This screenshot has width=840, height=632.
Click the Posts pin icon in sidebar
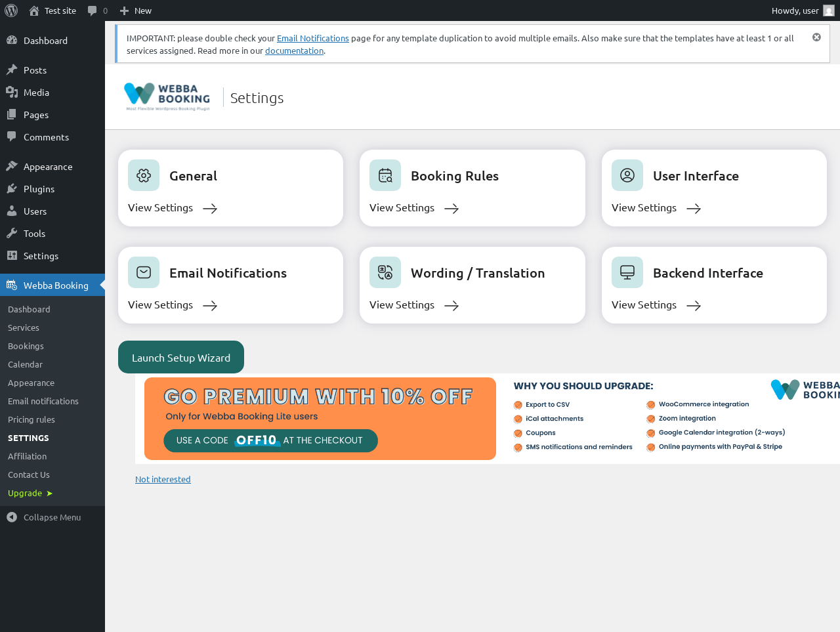[12, 70]
